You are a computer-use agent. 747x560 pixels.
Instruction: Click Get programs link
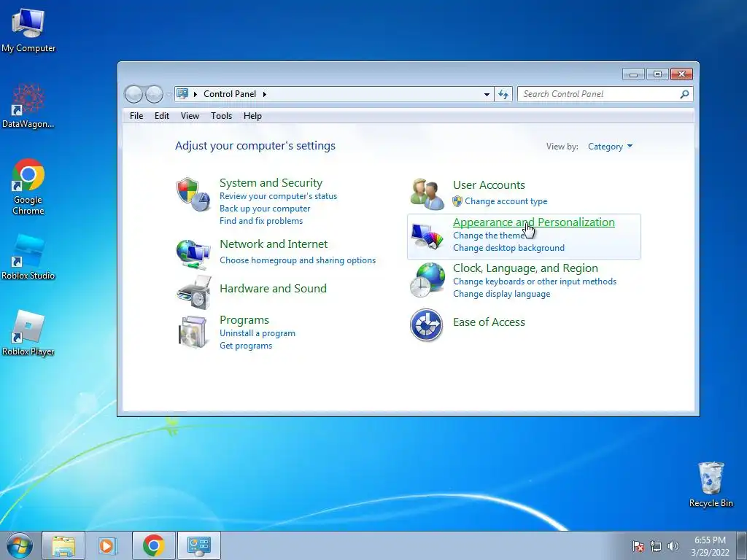[x=246, y=346]
